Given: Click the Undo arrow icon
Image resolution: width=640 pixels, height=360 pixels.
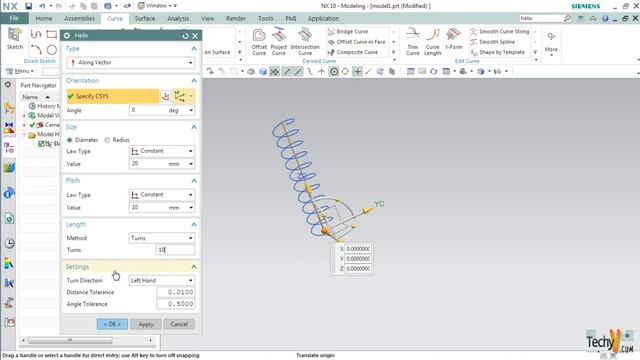Looking at the screenshot, I should (x=42, y=6).
